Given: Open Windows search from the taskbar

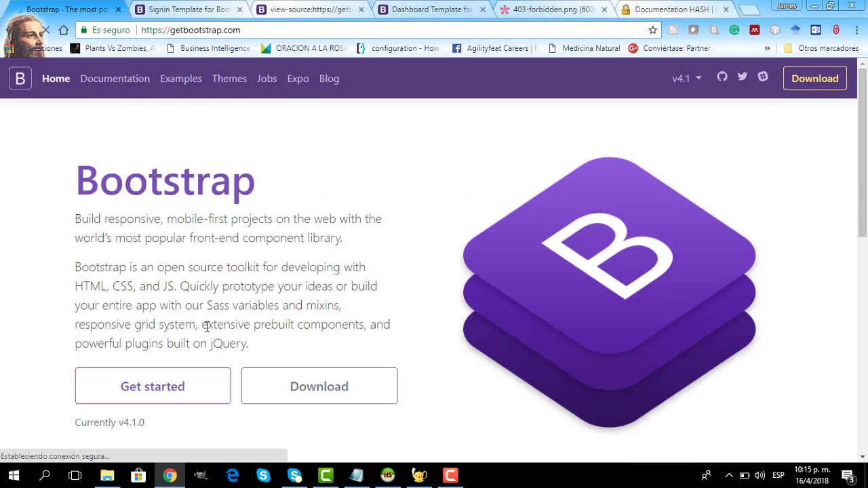Looking at the screenshot, I should click(45, 475).
